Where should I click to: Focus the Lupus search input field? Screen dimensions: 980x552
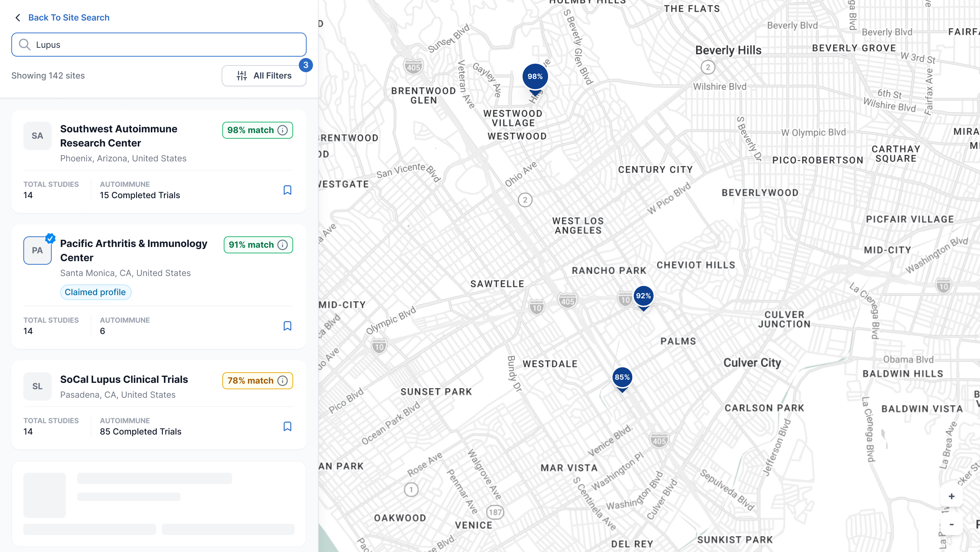coord(159,45)
